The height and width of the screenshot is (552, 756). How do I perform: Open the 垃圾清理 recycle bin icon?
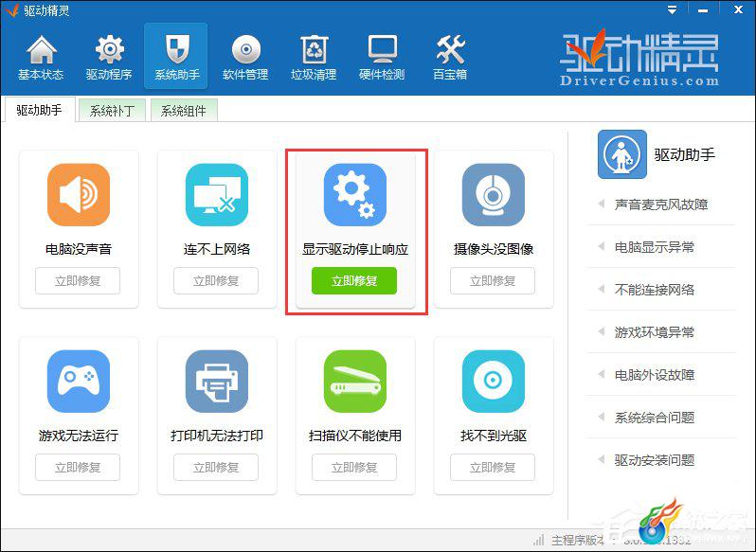pyautogui.click(x=314, y=49)
